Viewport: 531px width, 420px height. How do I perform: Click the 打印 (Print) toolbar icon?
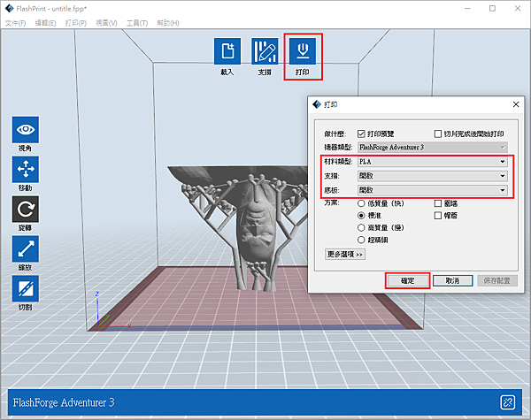[x=303, y=51]
